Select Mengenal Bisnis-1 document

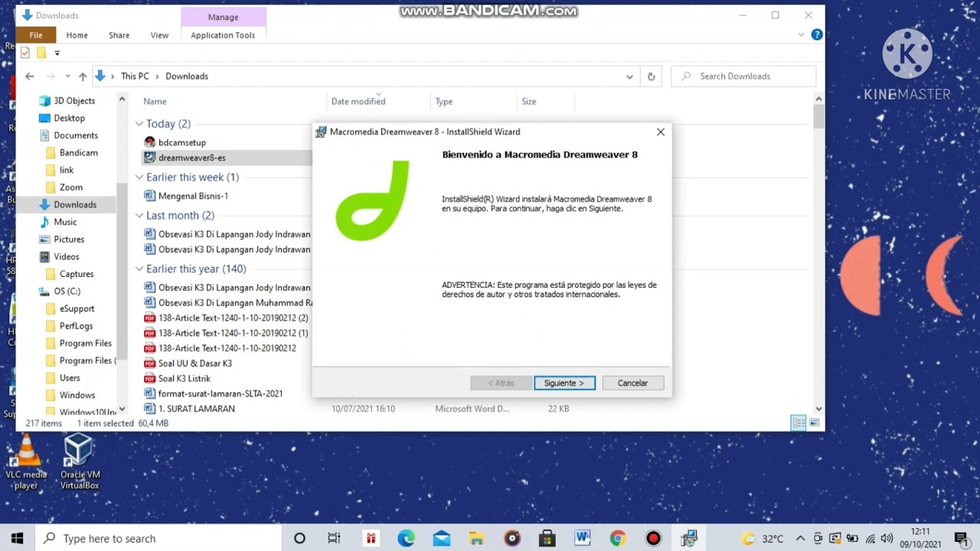pyautogui.click(x=193, y=196)
